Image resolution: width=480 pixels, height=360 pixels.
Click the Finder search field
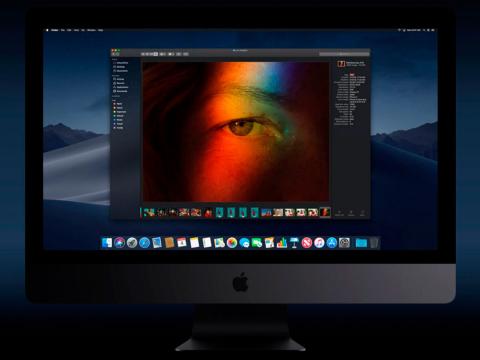(344, 54)
